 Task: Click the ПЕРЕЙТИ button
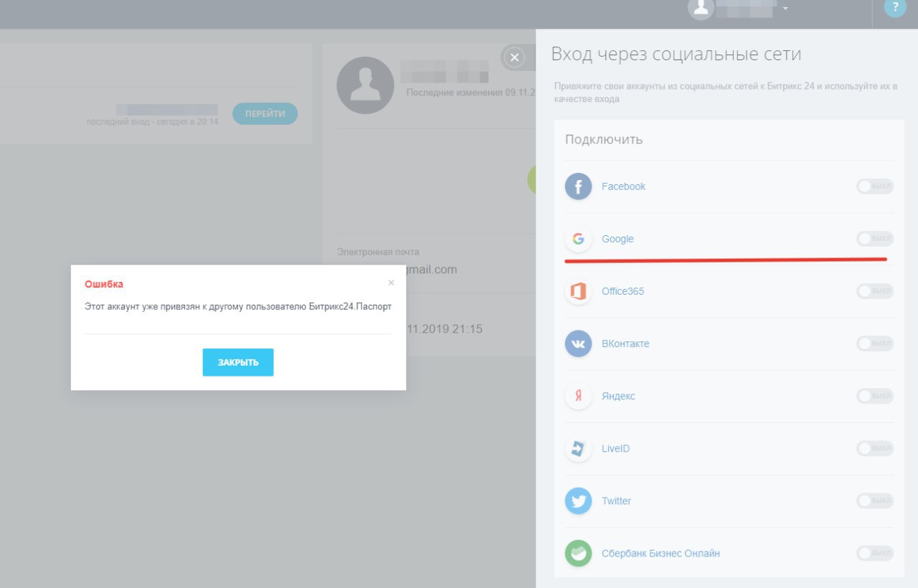tap(265, 113)
